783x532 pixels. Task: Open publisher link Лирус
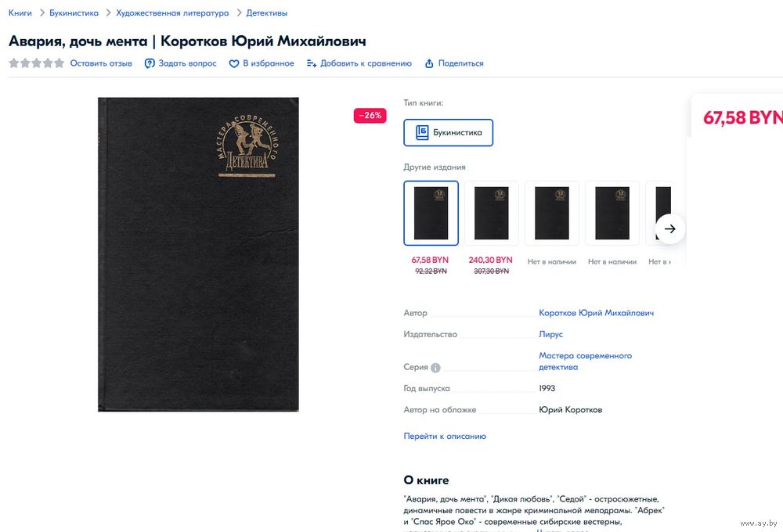pos(550,334)
